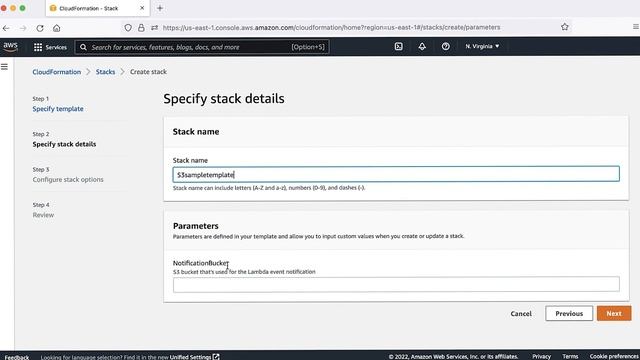640x360 pixels.
Task: Click Configure stack options step label
Action: click(68, 180)
